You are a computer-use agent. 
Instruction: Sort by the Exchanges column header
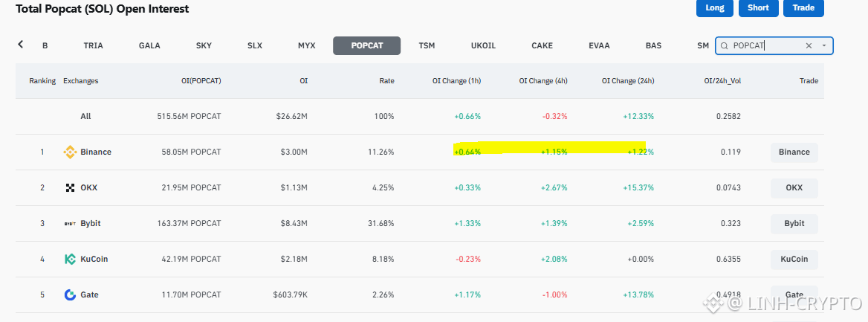click(81, 81)
